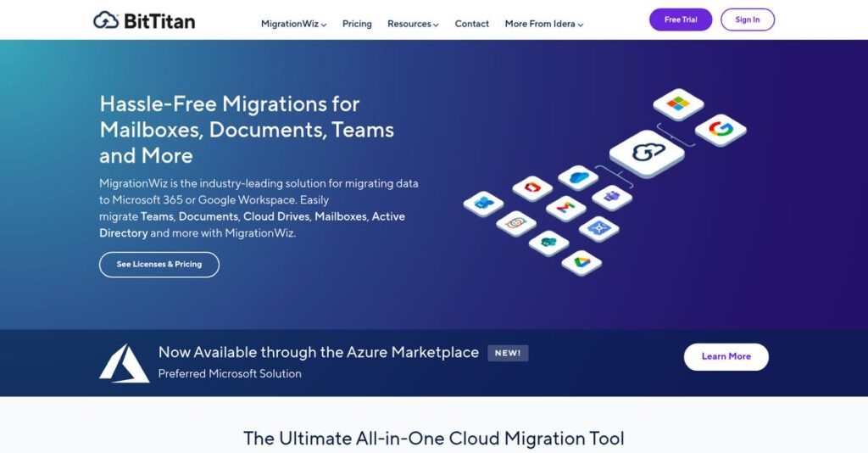
Task: Click 'Now Available through the Azure Marketplace'
Action: [319, 352]
